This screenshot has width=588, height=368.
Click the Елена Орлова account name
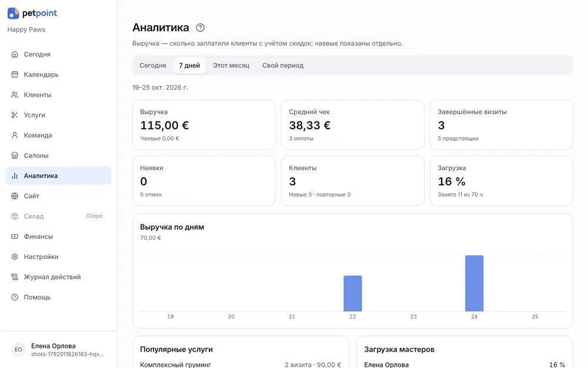point(54,346)
